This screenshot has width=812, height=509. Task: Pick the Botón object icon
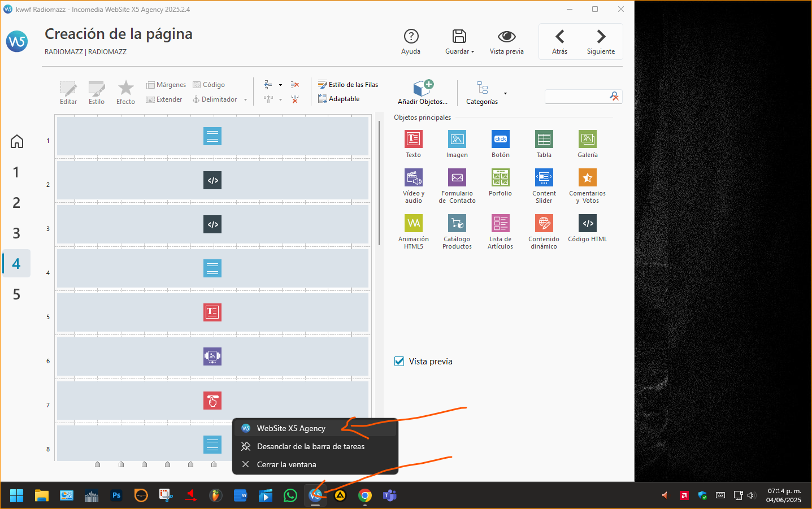tap(500, 139)
